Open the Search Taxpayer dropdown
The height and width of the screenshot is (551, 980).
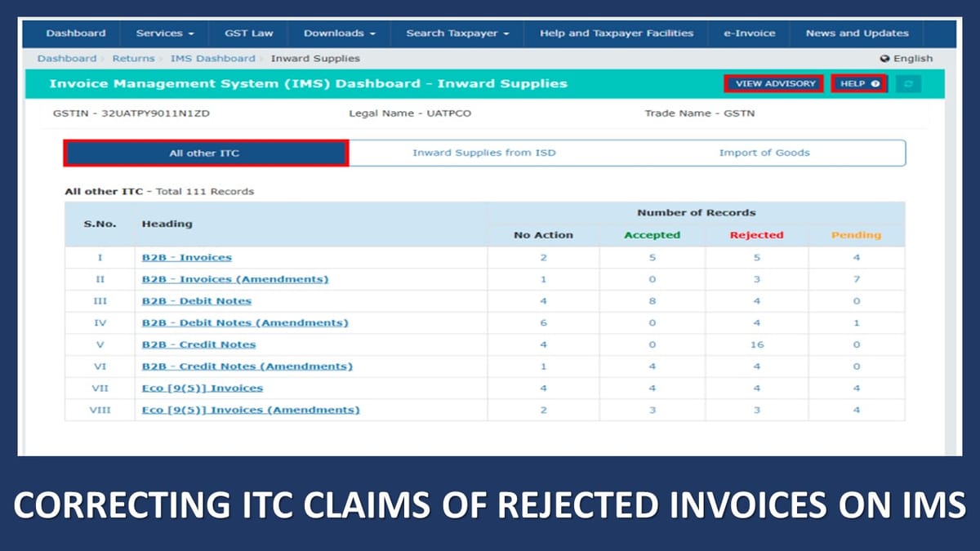point(456,33)
